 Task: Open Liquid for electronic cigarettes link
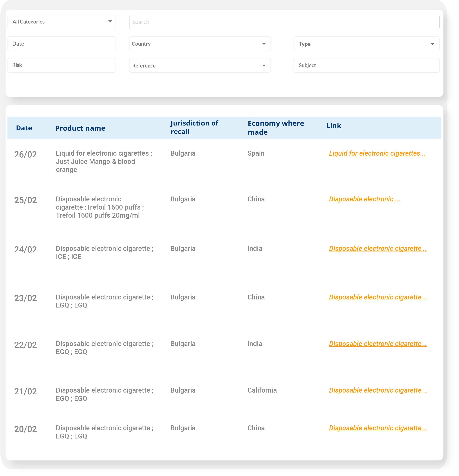(x=377, y=154)
